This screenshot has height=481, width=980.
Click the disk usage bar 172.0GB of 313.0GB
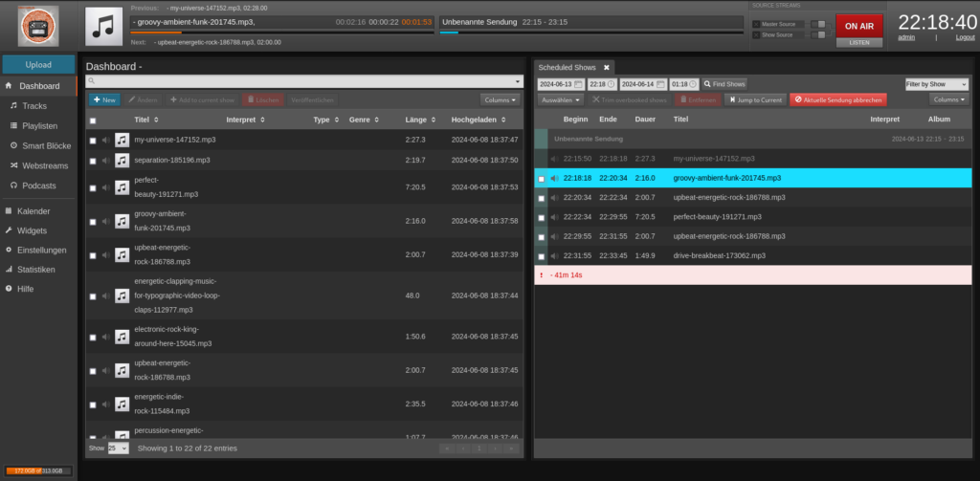click(38, 470)
